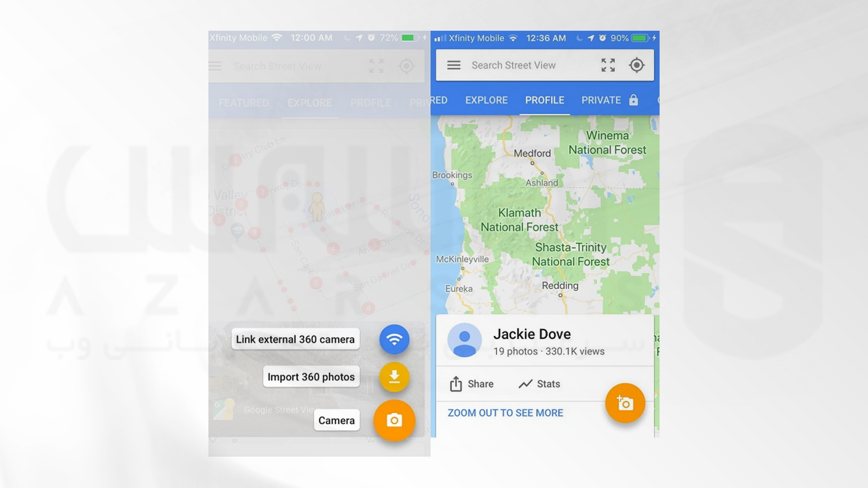Viewport: 868px width, 488px height.
Task: Tap the Stats graph trend icon
Action: coord(524,383)
